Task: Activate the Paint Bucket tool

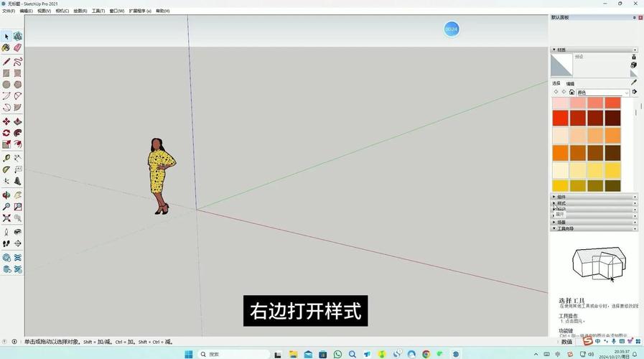Action: point(6,48)
